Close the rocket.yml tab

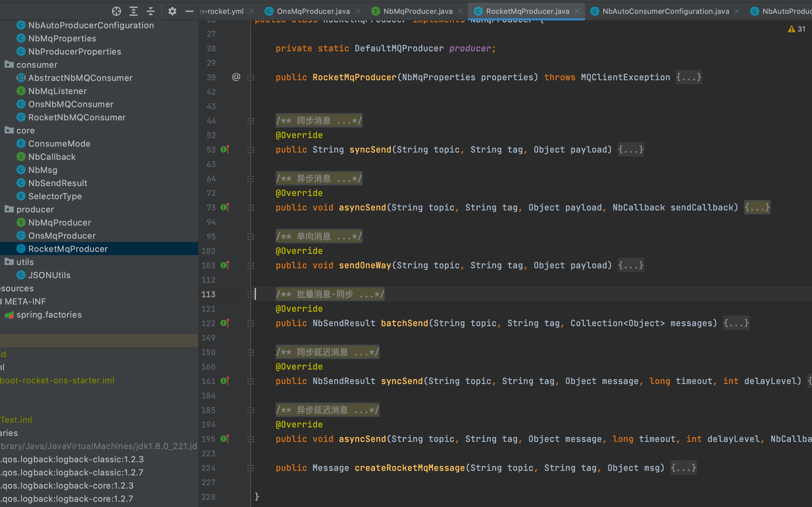click(x=251, y=11)
